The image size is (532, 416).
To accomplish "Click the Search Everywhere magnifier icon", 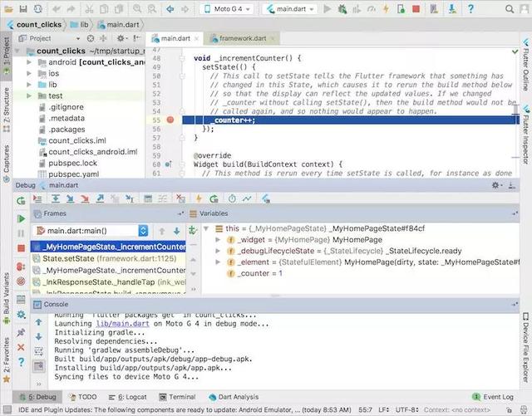I will click(x=510, y=9).
